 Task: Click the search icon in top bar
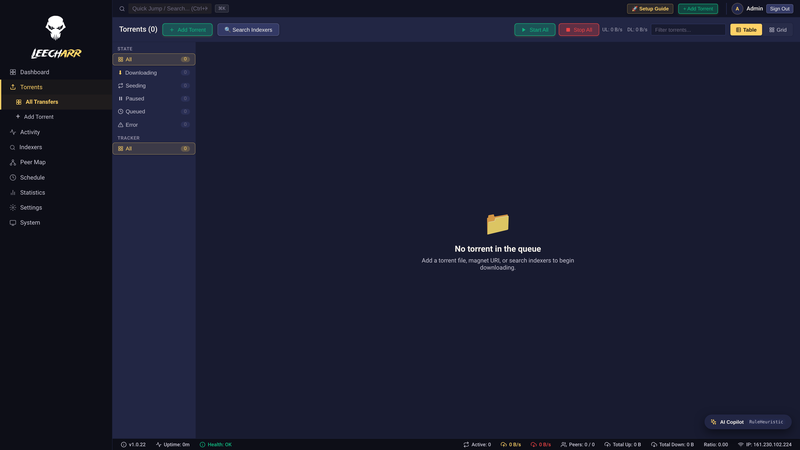122,9
